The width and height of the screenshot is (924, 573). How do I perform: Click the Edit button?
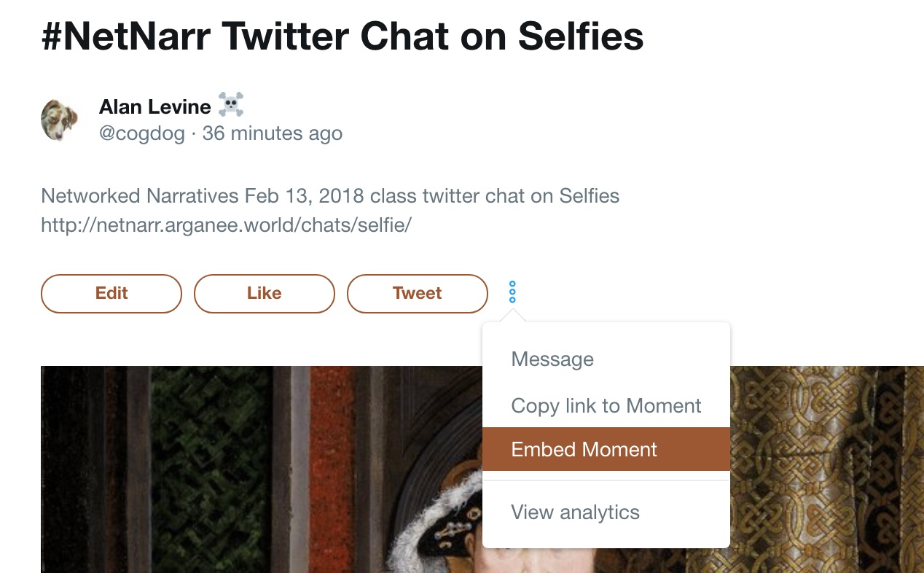pos(111,293)
